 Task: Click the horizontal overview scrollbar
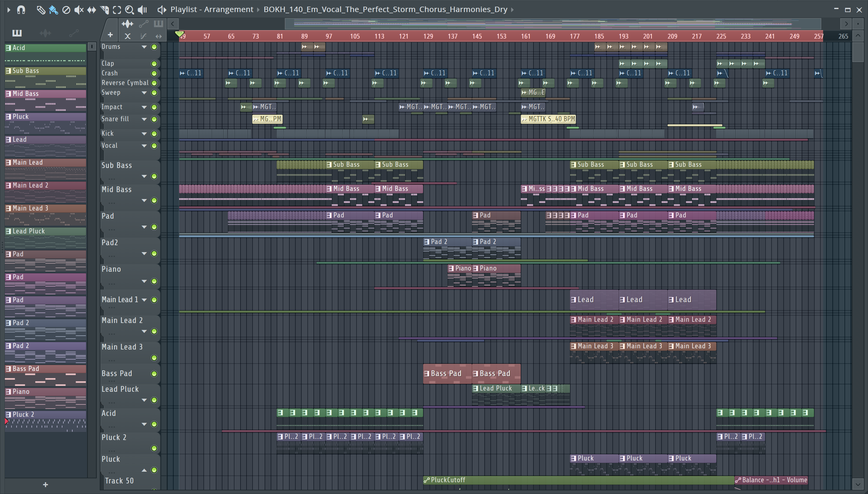pos(553,24)
